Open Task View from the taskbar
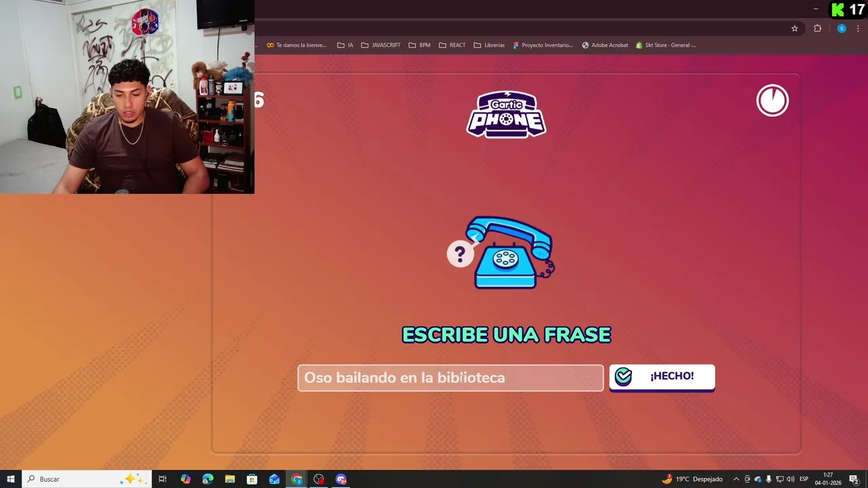The height and width of the screenshot is (488, 868). 163,479
